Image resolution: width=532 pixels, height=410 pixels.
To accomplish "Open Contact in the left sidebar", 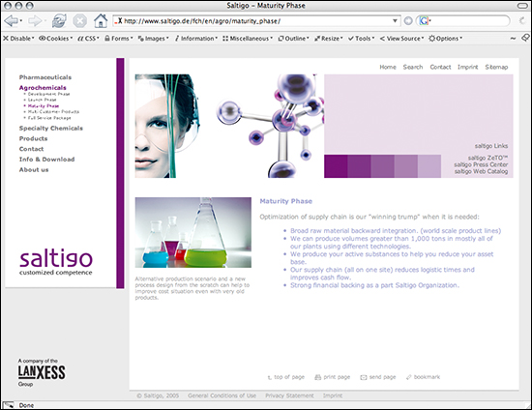I will (31, 149).
